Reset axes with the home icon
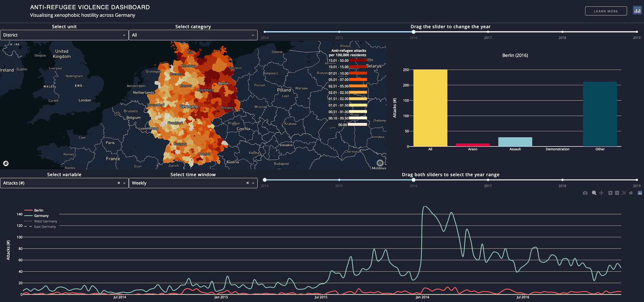Screen dimensions: 644x302 [631, 193]
